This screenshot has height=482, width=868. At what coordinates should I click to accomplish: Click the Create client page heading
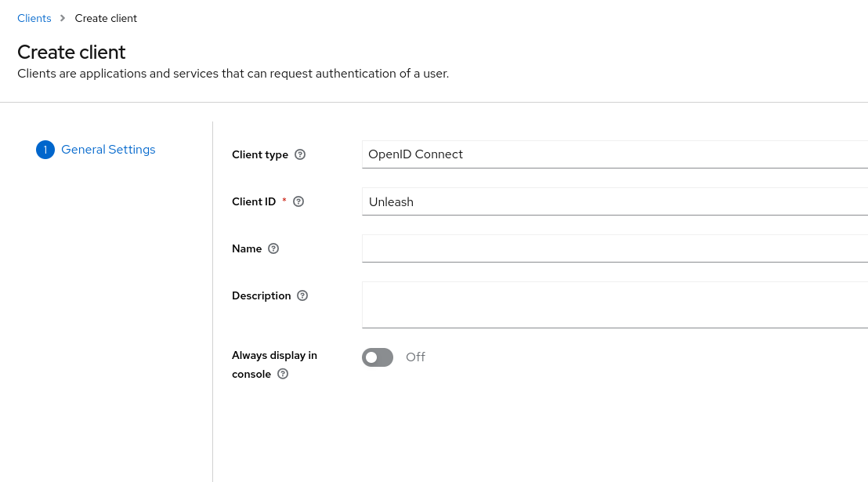(x=71, y=52)
